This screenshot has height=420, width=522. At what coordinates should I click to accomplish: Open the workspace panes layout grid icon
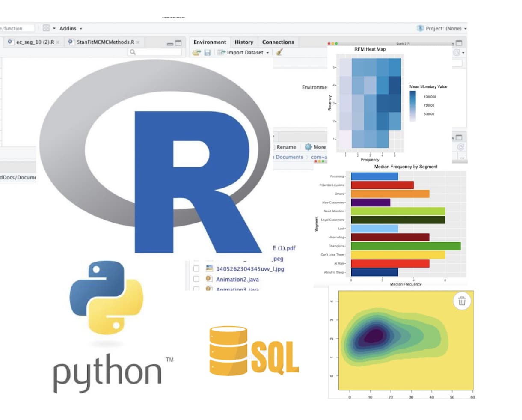[x=46, y=28]
